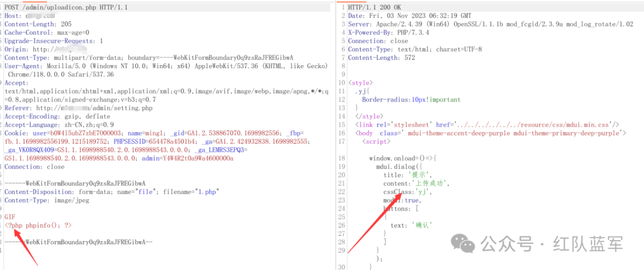Click the Cache-Control: max-age=0 header
This screenshot has width=644, height=270.
click(47, 32)
